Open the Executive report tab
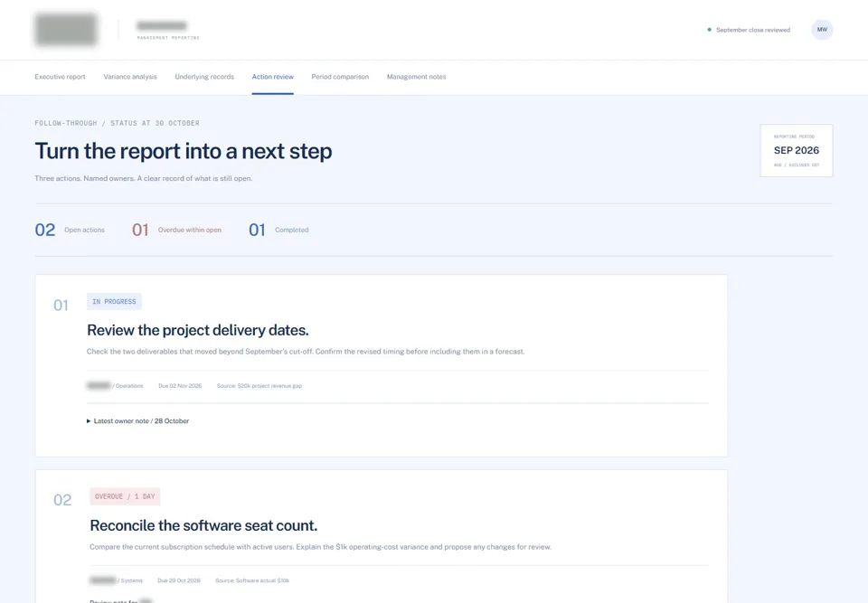This screenshot has height=603, width=868. point(60,77)
